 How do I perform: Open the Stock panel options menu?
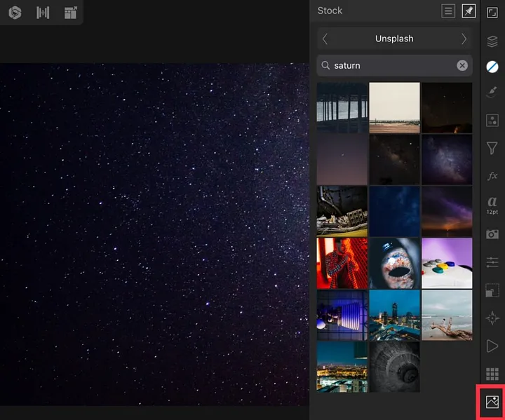pyautogui.click(x=448, y=11)
